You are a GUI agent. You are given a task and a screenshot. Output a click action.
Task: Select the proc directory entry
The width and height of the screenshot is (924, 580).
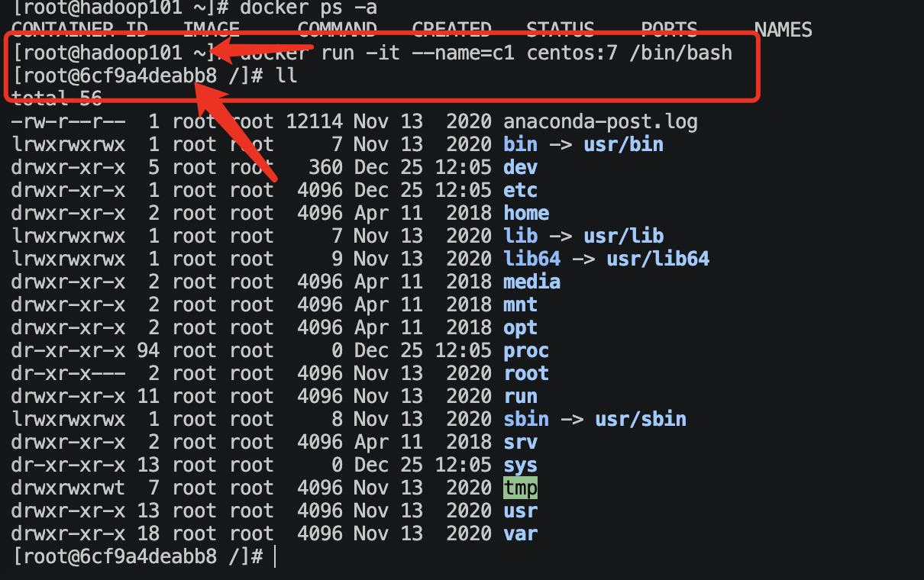point(526,350)
